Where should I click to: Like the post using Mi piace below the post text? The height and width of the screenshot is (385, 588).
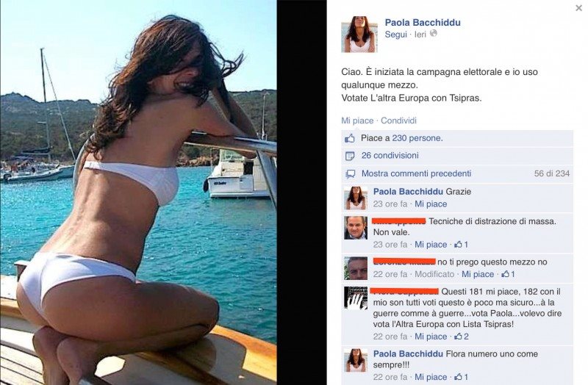(357, 120)
